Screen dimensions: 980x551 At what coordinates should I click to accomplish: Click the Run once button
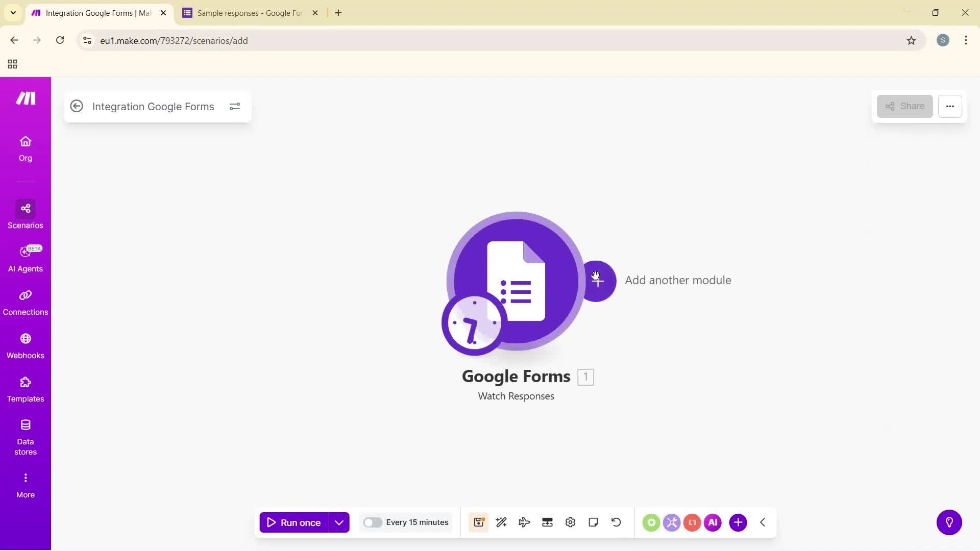296,522
